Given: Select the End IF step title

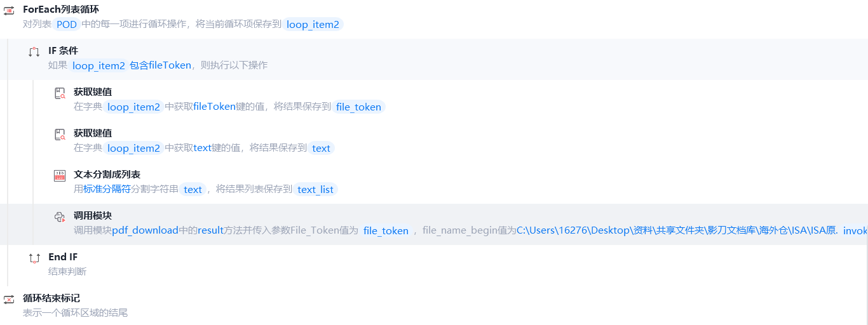Looking at the screenshot, I should pos(63,257).
